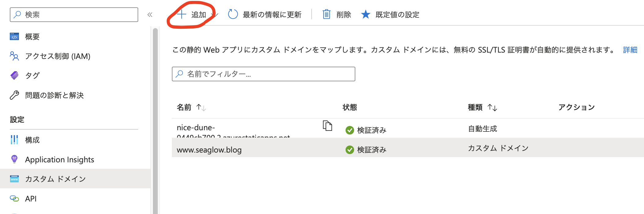Click the 名前でフィルター filter field
Screen dimensions: 644x214
[x=263, y=74]
